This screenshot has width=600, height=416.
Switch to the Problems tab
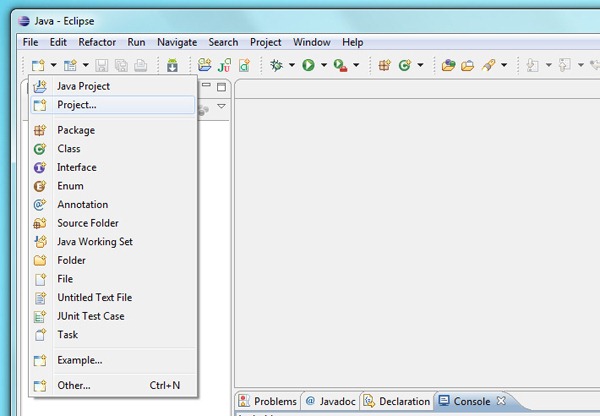pyautogui.click(x=268, y=401)
